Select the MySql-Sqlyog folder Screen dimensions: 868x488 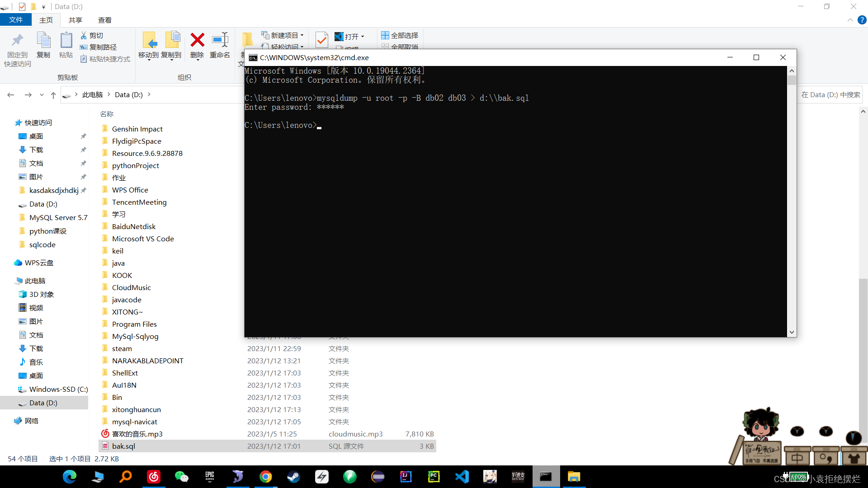click(x=135, y=336)
